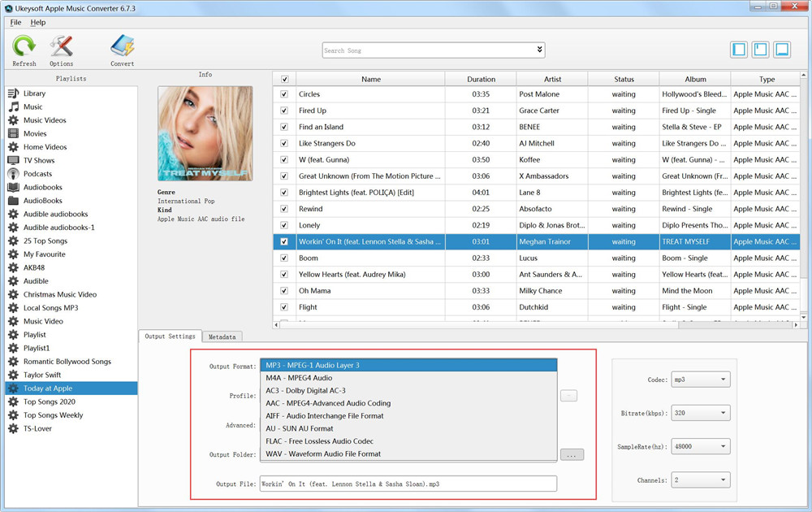Click the Treat Myself album artwork
The height and width of the screenshot is (512, 812).
pos(205,133)
